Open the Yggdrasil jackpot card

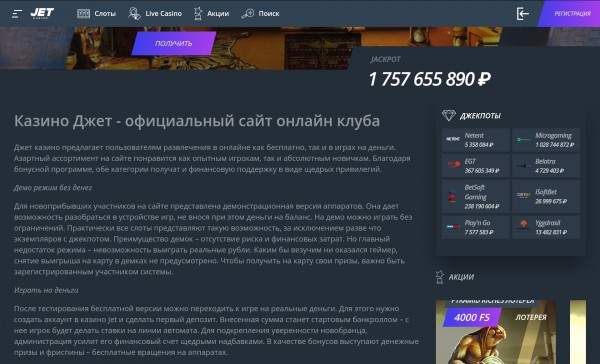click(546, 227)
